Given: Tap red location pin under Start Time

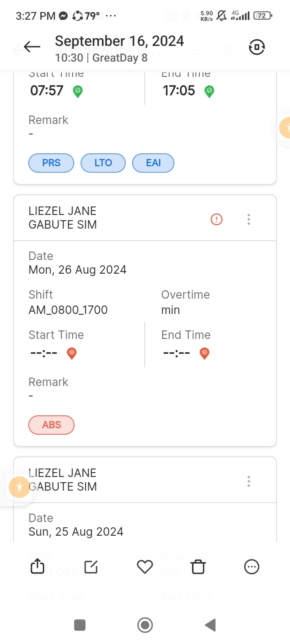Looking at the screenshot, I should (72, 353).
